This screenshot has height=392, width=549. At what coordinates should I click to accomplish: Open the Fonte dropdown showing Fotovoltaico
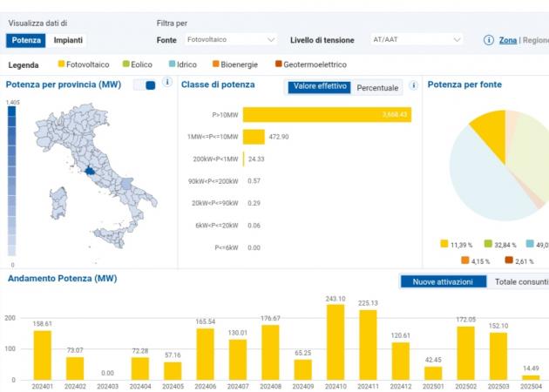pyautogui.click(x=231, y=39)
